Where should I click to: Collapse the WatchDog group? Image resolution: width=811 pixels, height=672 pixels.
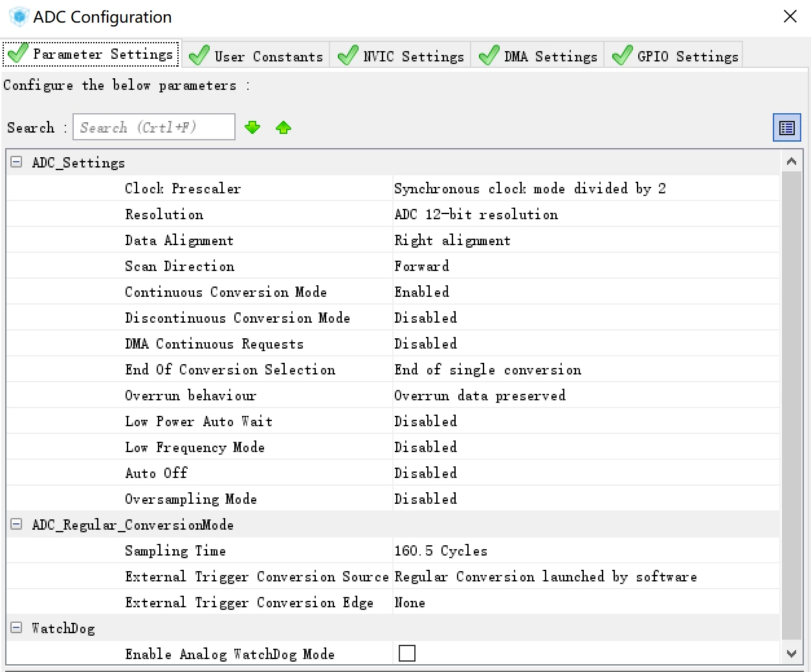tap(16, 627)
